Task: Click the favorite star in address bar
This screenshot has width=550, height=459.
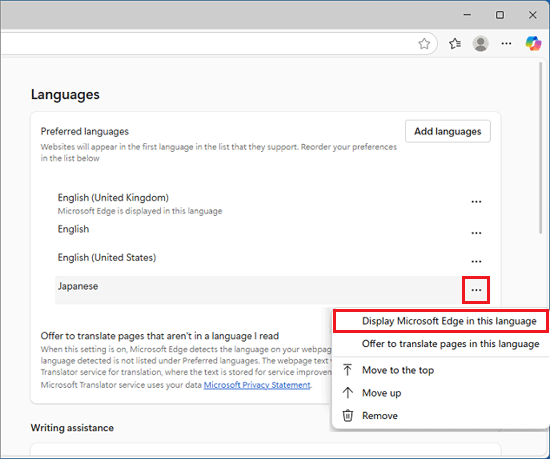Action: pos(424,43)
